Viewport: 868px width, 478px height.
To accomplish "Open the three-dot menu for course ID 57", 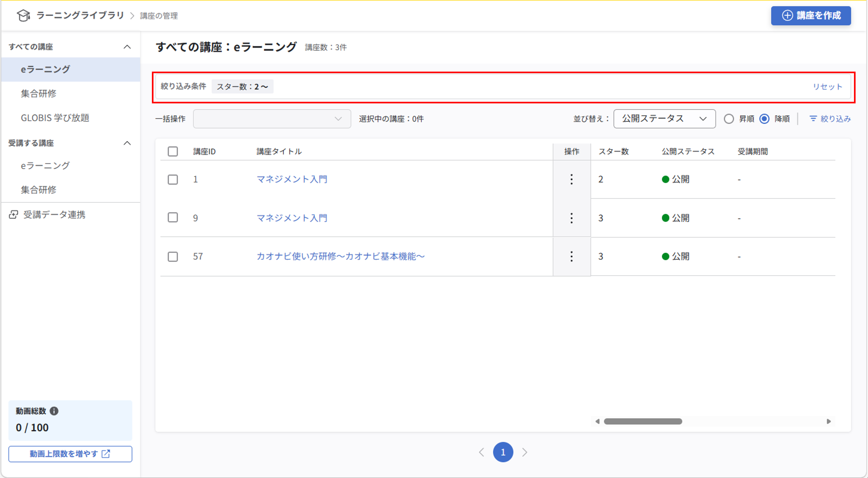I will coord(571,256).
